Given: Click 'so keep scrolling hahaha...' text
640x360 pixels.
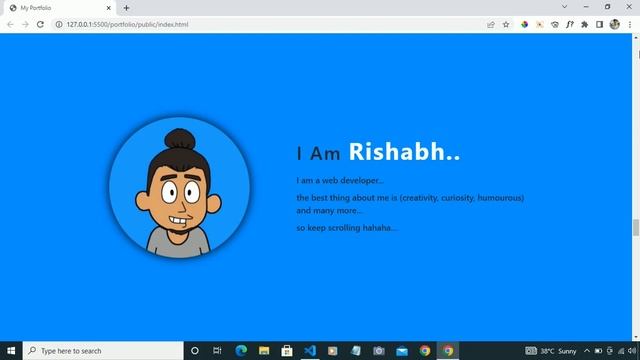Looking at the screenshot, I should (x=347, y=228).
